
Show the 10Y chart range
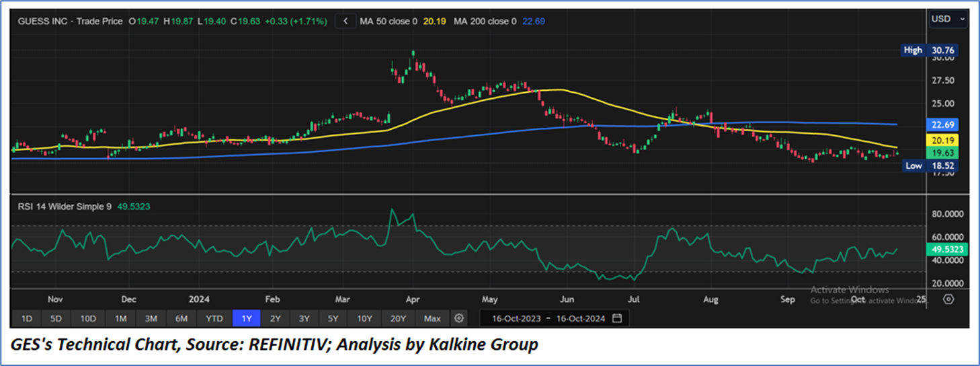[365, 318]
